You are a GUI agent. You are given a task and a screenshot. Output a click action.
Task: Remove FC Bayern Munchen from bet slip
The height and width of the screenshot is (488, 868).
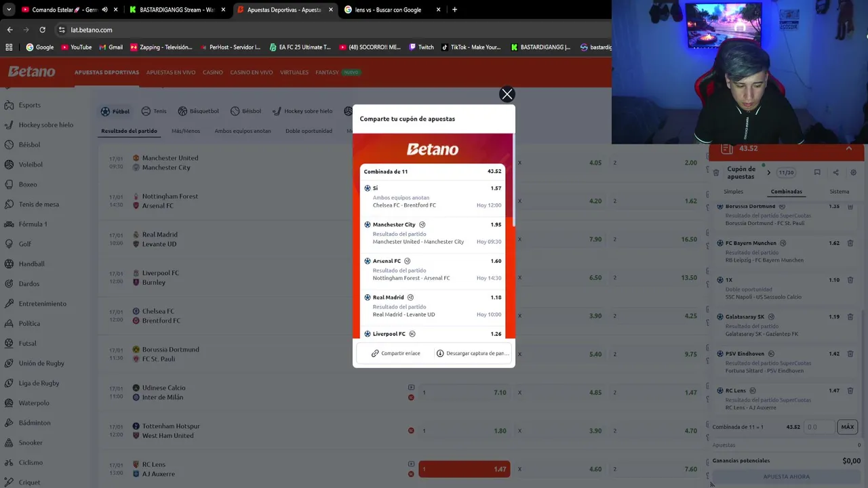850,243
